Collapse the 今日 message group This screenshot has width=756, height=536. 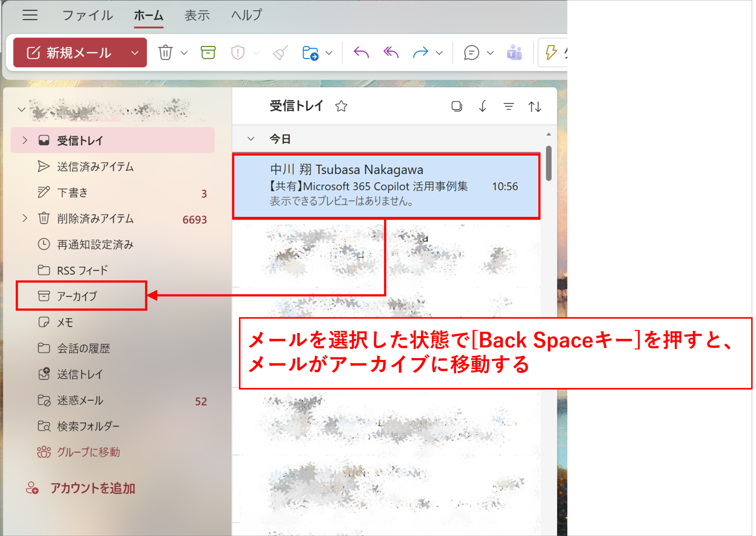pos(251,139)
